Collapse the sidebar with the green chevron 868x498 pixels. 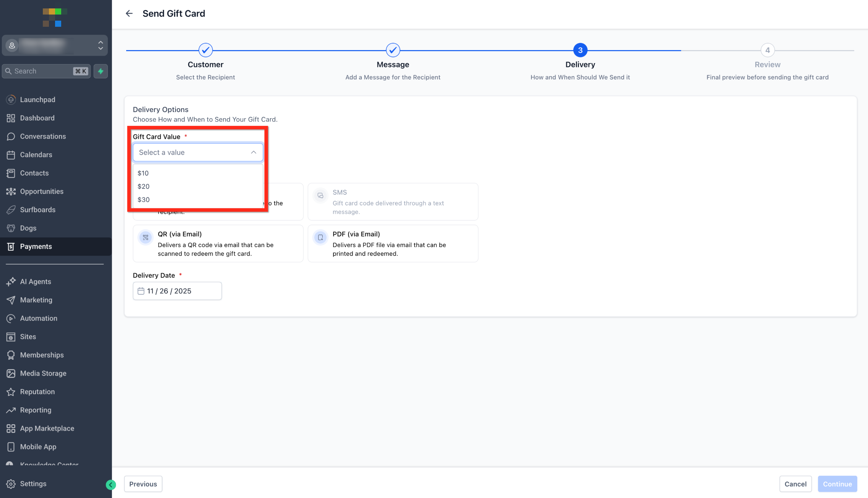[111, 485]
